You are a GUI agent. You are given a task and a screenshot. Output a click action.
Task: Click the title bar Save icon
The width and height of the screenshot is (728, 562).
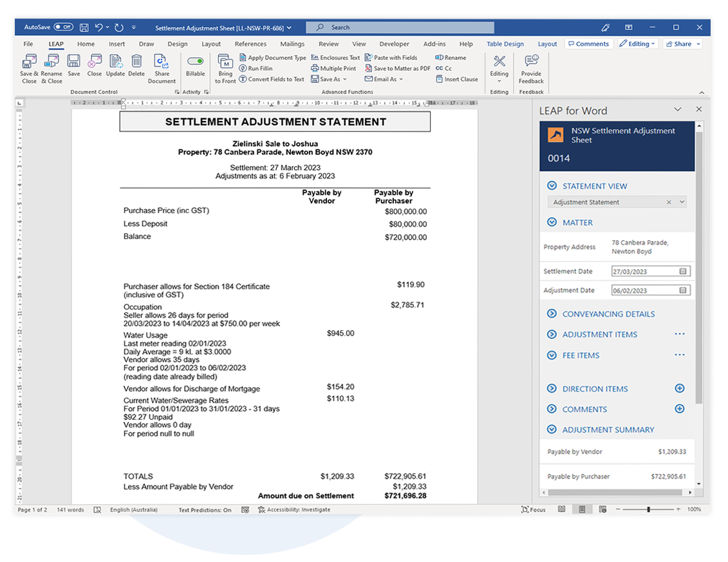(x=84, y=28)
